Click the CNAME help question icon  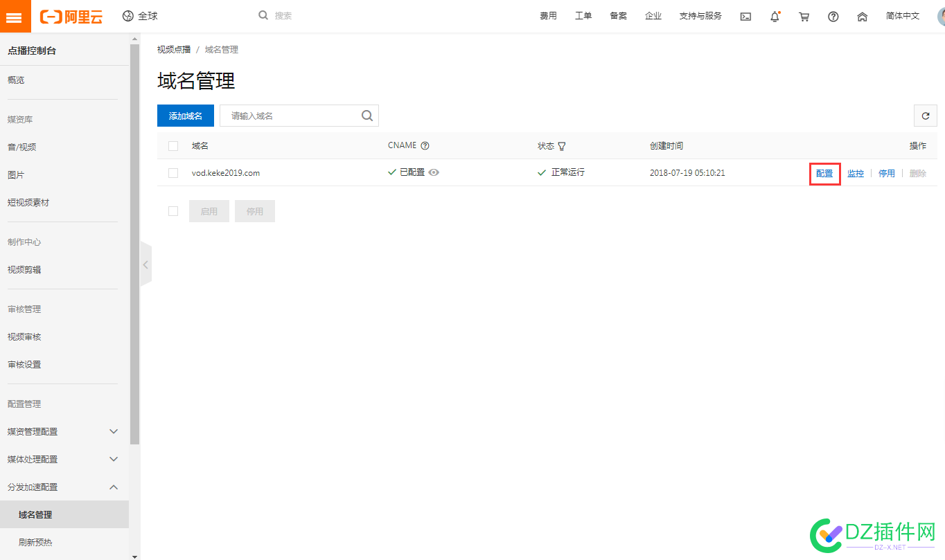click(425, 145)
